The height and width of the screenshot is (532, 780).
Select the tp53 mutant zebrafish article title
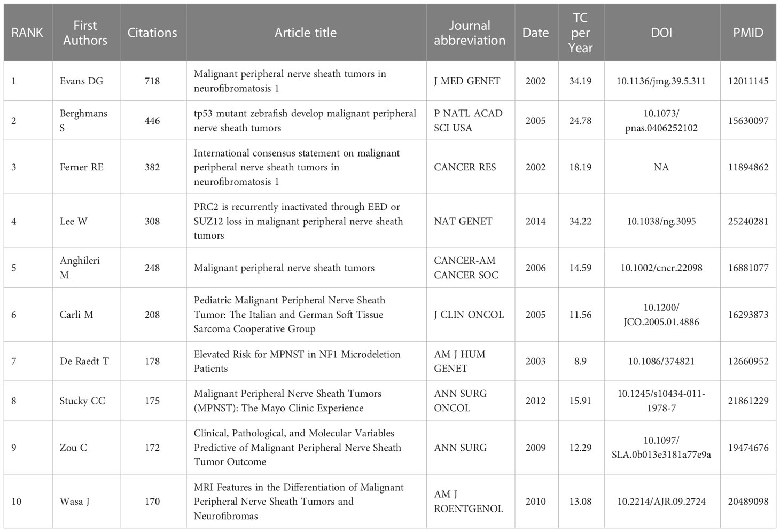click(305, 121)
